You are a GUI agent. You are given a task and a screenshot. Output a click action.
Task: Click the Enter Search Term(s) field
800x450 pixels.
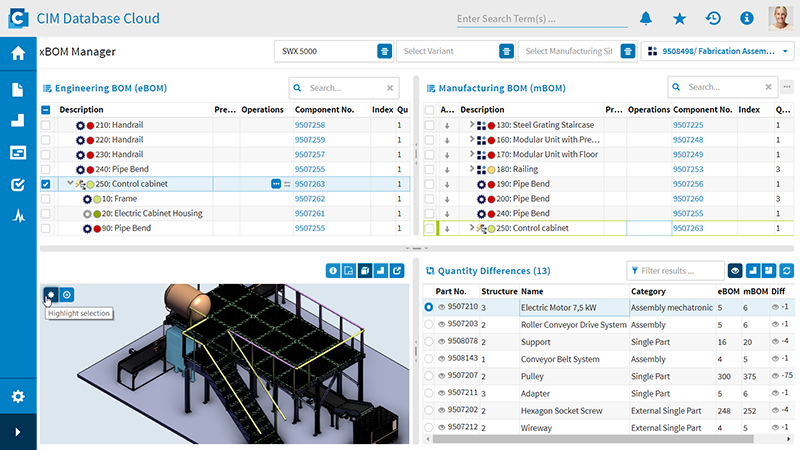540,18
